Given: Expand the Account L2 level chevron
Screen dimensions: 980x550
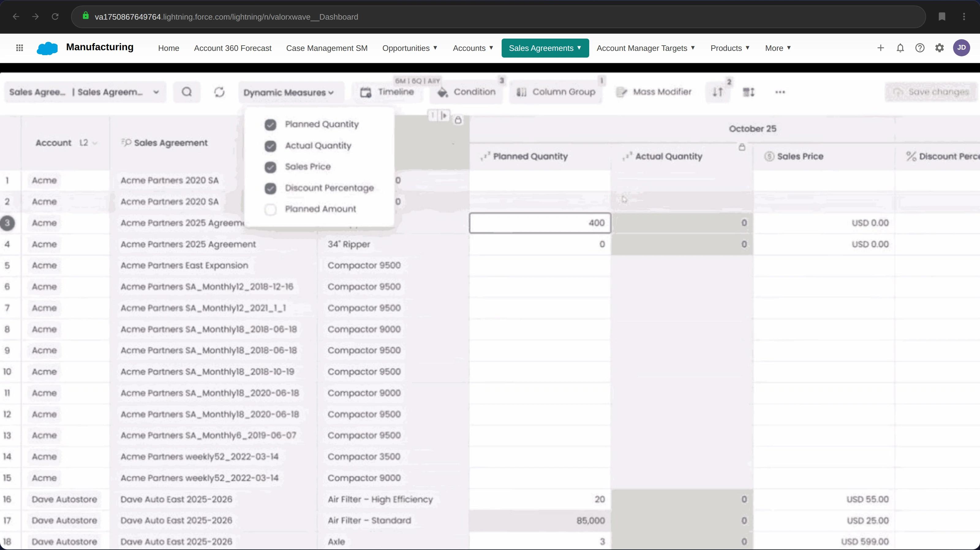Looking at the screenshot, I should [x=95, y=143].
